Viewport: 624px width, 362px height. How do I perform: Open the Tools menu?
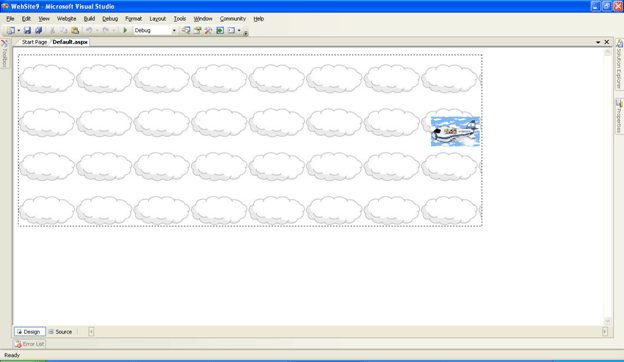[179, 19]
